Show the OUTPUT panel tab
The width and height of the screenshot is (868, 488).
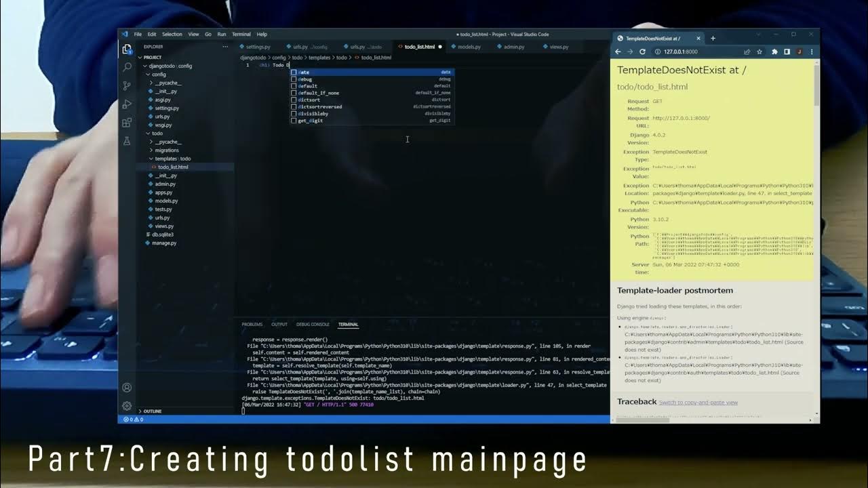tap(279, 325)
